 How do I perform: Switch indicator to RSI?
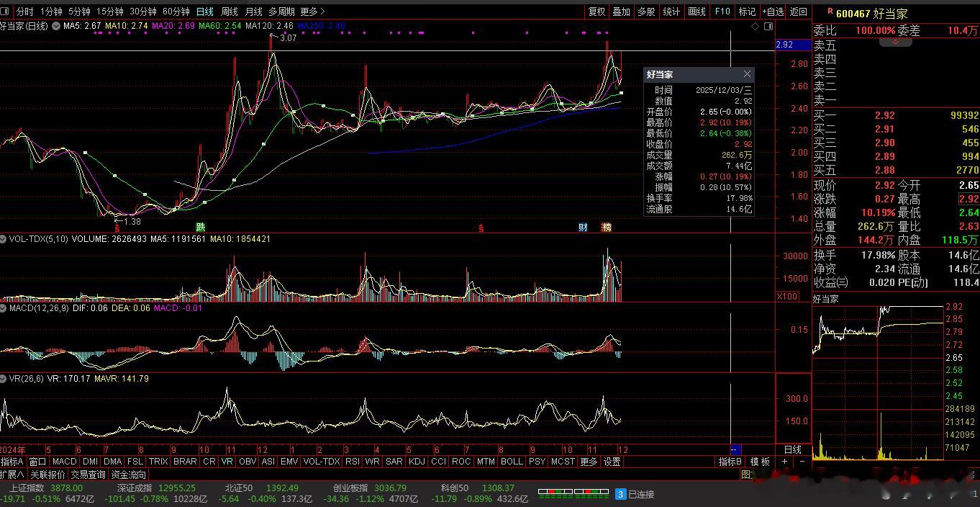pos(353,462)
